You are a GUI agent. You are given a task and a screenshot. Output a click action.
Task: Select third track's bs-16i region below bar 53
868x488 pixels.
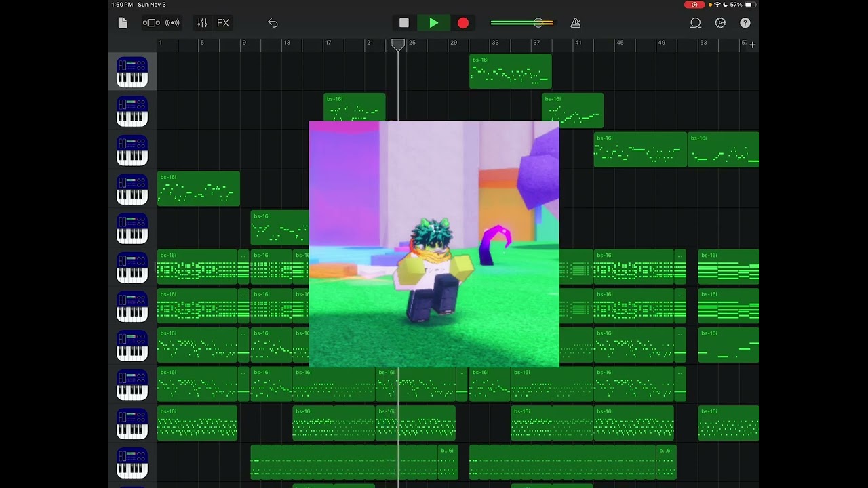724,150
